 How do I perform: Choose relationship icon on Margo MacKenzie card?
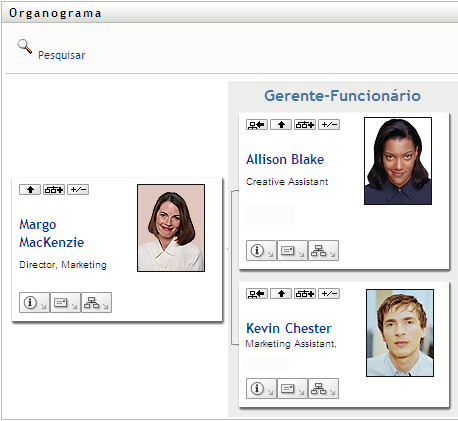(54, 190)
